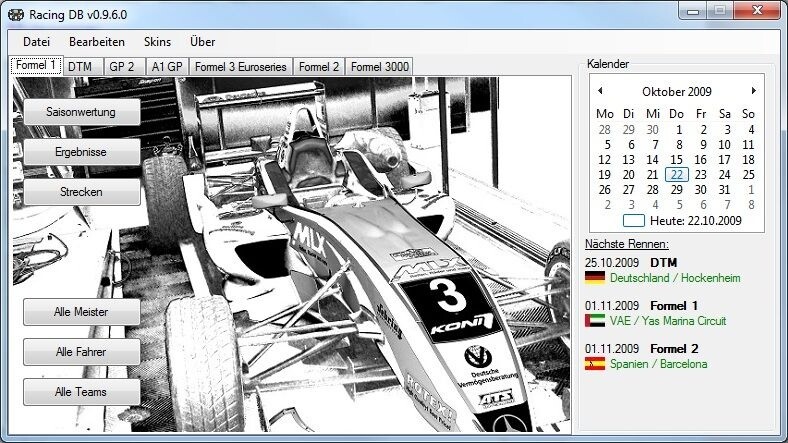Screen dimensions: 788x443
Task: Switch to the DTM tab
Action: click(x=83, y=67)
